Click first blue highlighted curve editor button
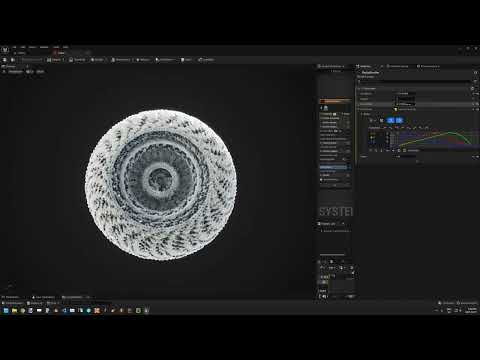Viewport: 480px width, 360px height. [x=391, y=120]
